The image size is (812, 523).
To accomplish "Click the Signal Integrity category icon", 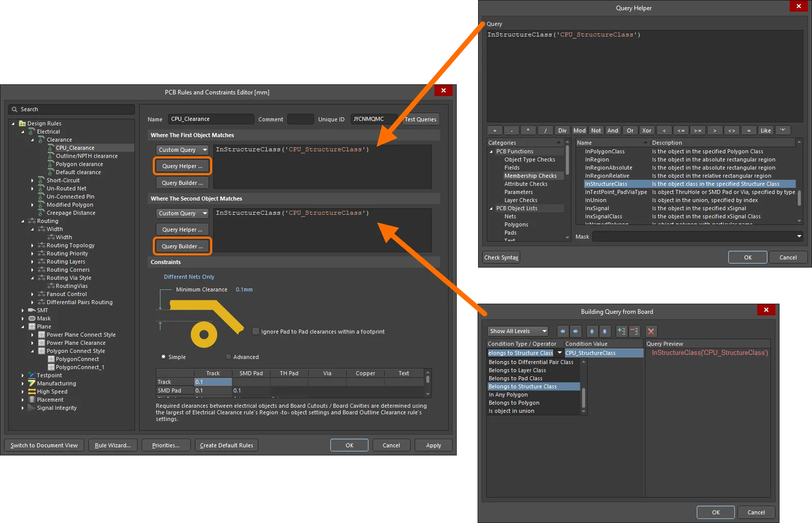I will tap(32, 408).
